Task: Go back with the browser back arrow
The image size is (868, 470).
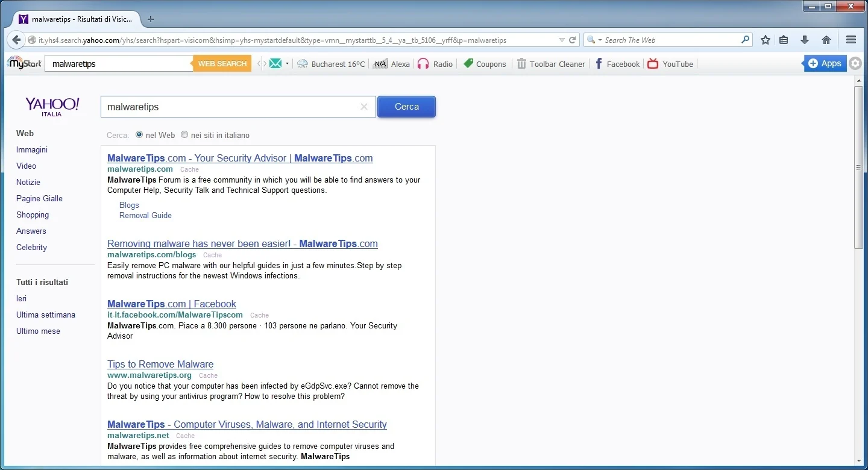Action: [x=16, y=40]
